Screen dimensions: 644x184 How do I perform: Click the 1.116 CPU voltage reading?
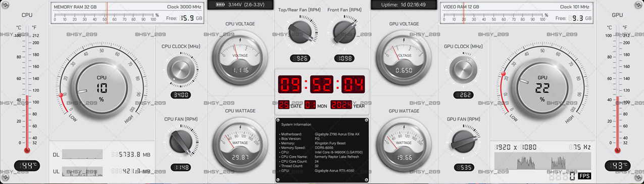pos(240,71)
